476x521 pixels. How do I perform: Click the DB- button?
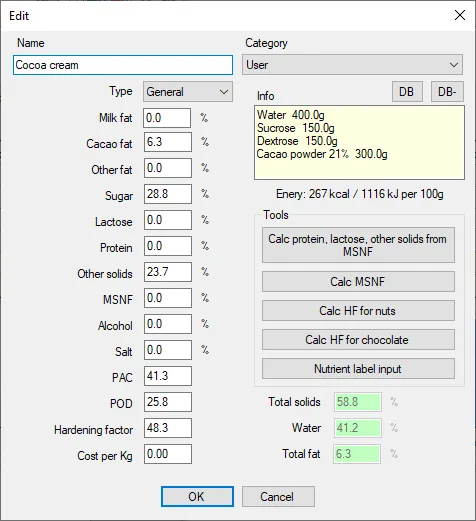447,92
